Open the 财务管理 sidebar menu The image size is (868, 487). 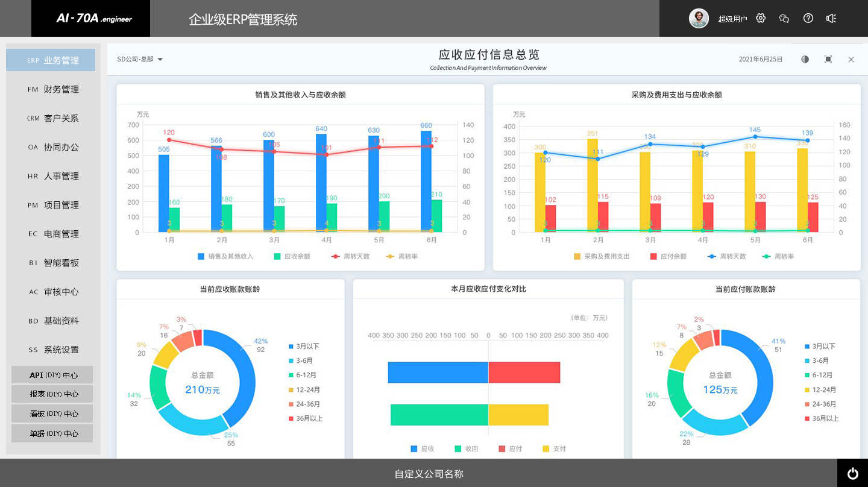point(53,89)
